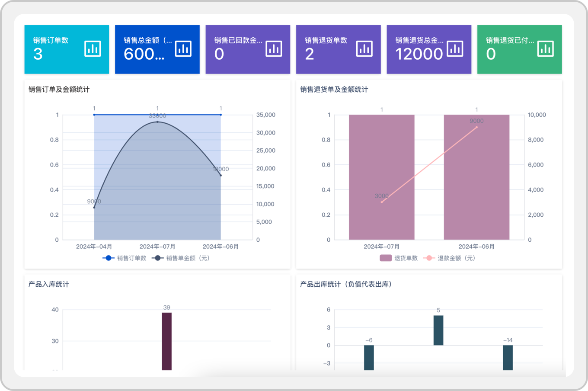Select the value 3 on 销售订单数 card

(x=38, y=54)
